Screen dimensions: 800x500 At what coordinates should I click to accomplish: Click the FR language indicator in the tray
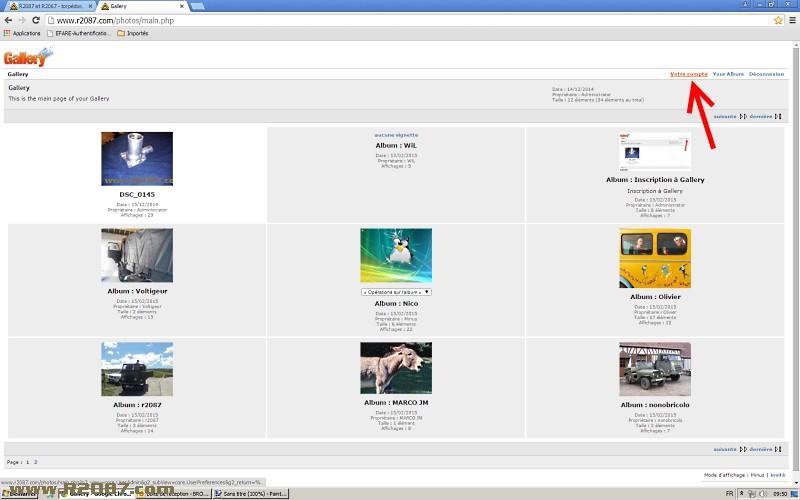(x=730, y=493)
